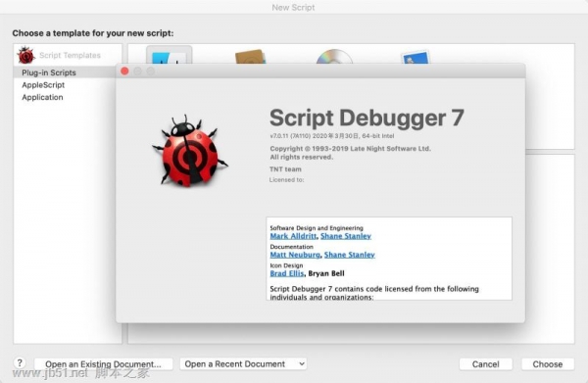Click the Software Design and Engineering heading
Image resolution: width=588 pixels, height=383 pixels.
click(x=317, y=228)
